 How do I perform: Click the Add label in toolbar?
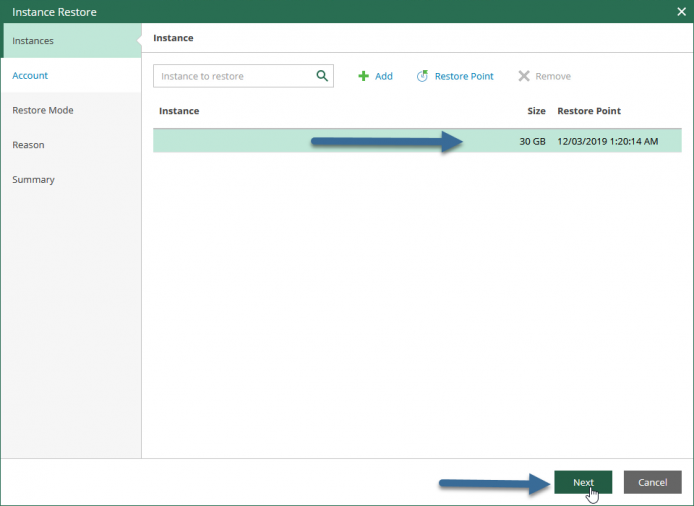coord(384,76)
